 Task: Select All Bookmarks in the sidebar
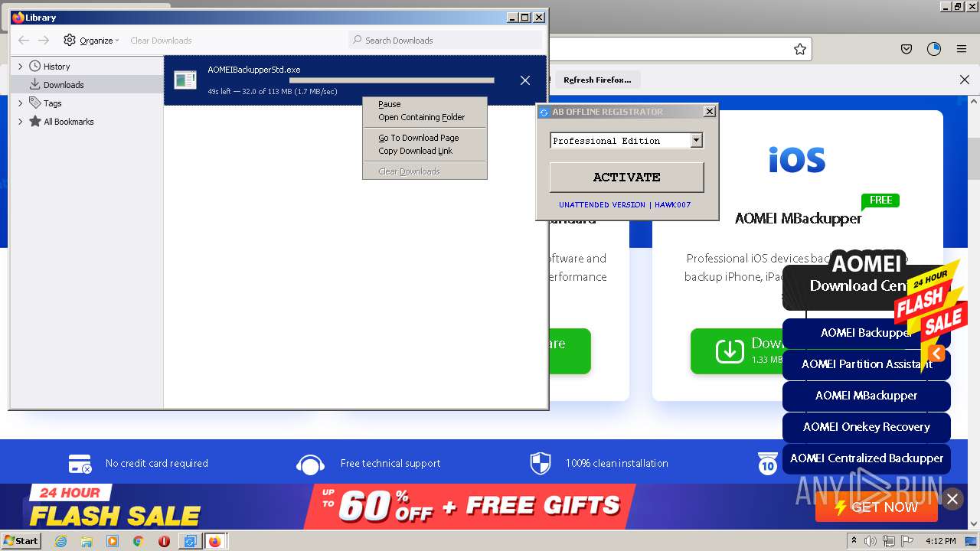point(68,122)
